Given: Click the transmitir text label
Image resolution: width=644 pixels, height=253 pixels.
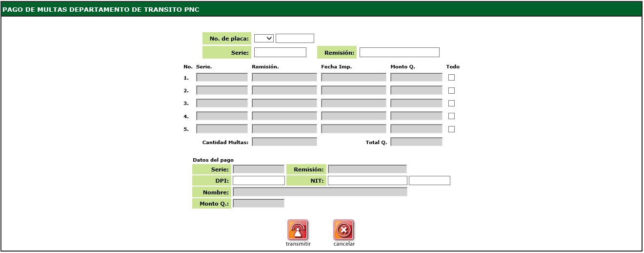Looking at the screenshot, I should tap(298, 244).
